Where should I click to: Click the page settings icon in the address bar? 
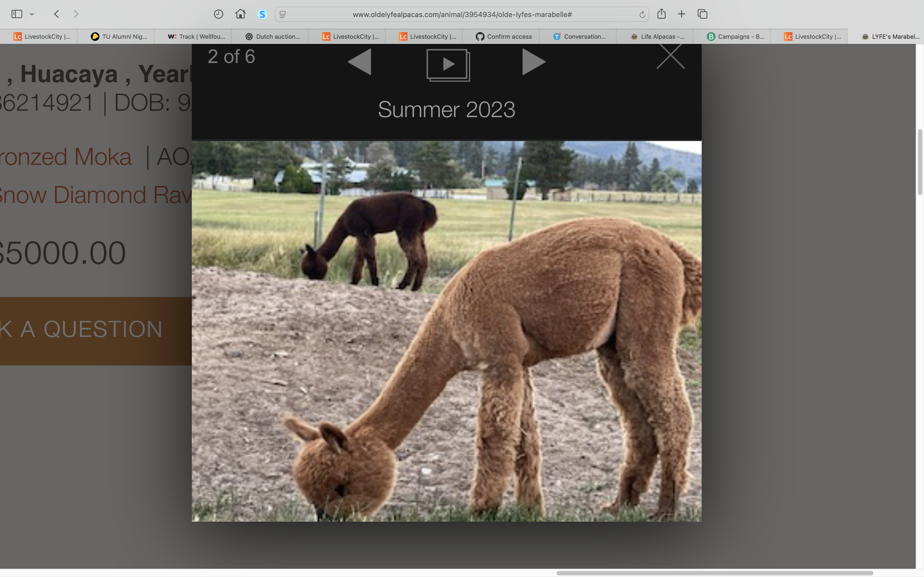click(x=282, y=15)
